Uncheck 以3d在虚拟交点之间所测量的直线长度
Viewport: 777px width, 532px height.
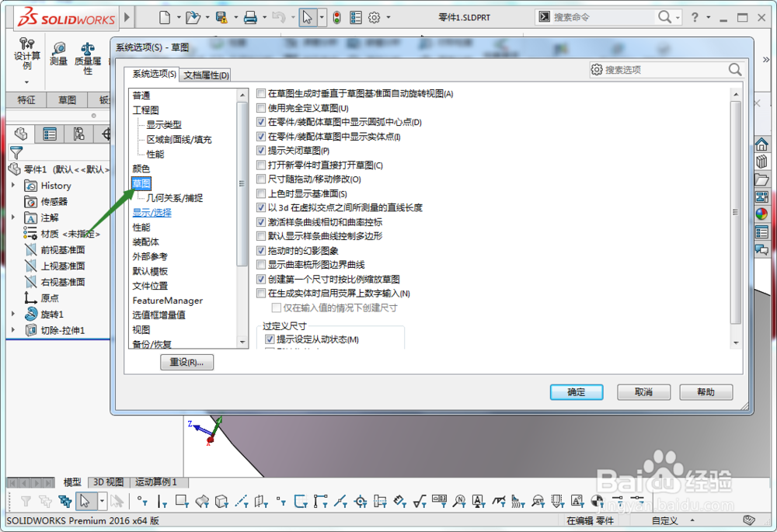[x=261, y=207]
